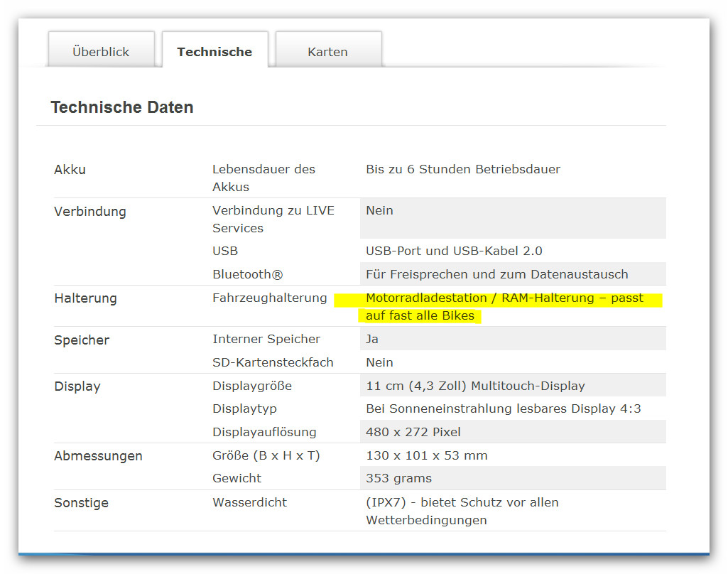Click the Akku category label
The height and width of the screenshot is (574, 728).
click(70, 170)
